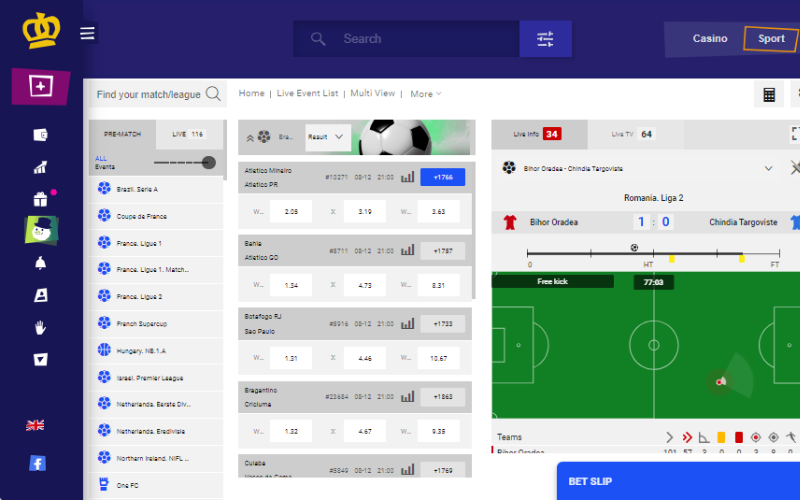Image resolution: width=800 pixels, height=500 pixels.
Task: Open the hamburger menu
Action: click(x=87, y=33)
